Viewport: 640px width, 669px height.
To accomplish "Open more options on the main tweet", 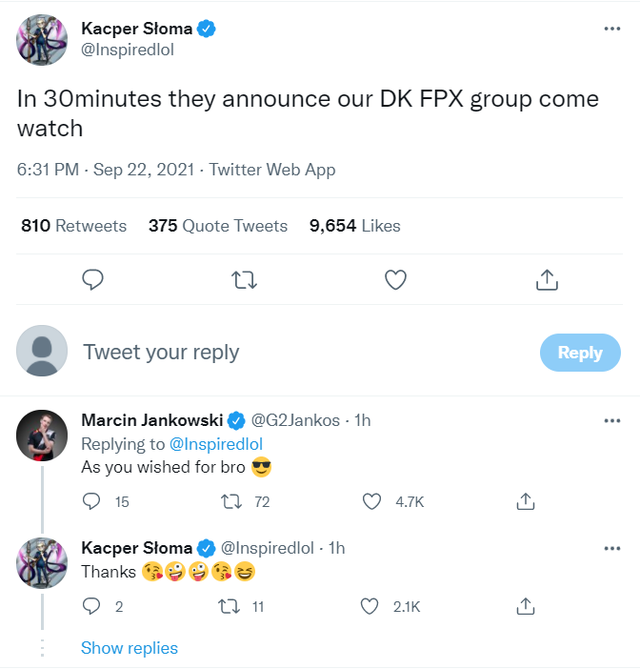I will click(x=612, y=28).
